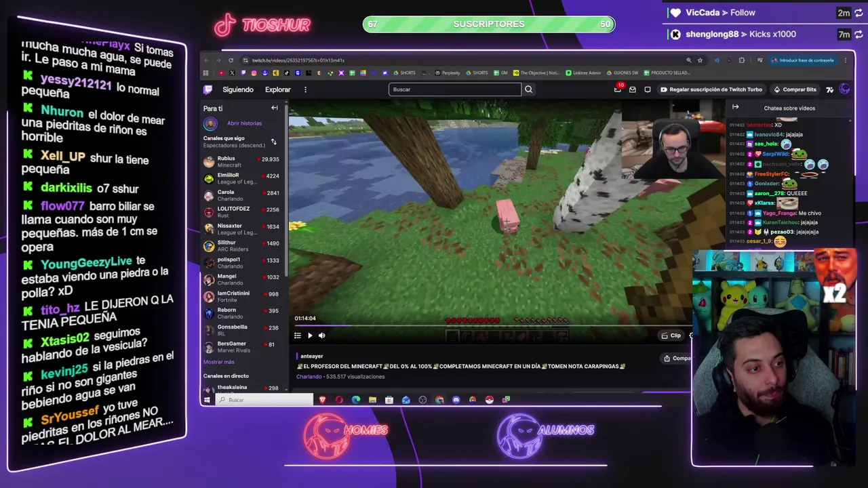Open BersGamer channel in sidebar
Viewport: 868px width, 488px height.
point(242,347)
